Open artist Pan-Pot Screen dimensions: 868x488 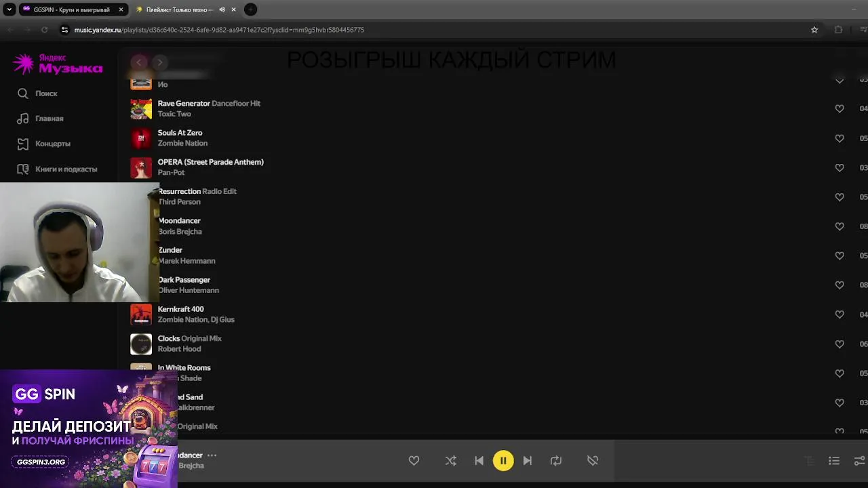[x=171, y=172]
